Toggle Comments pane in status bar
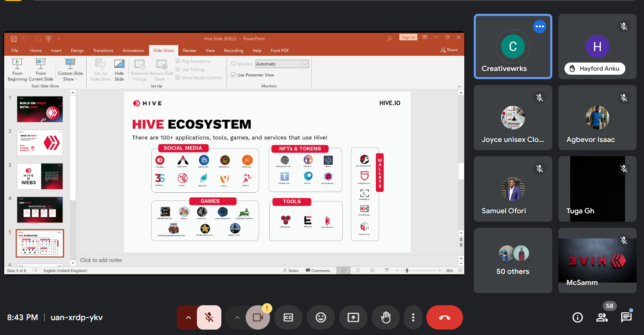Screen dimensions: 644x335 click(x=318, y=270)
